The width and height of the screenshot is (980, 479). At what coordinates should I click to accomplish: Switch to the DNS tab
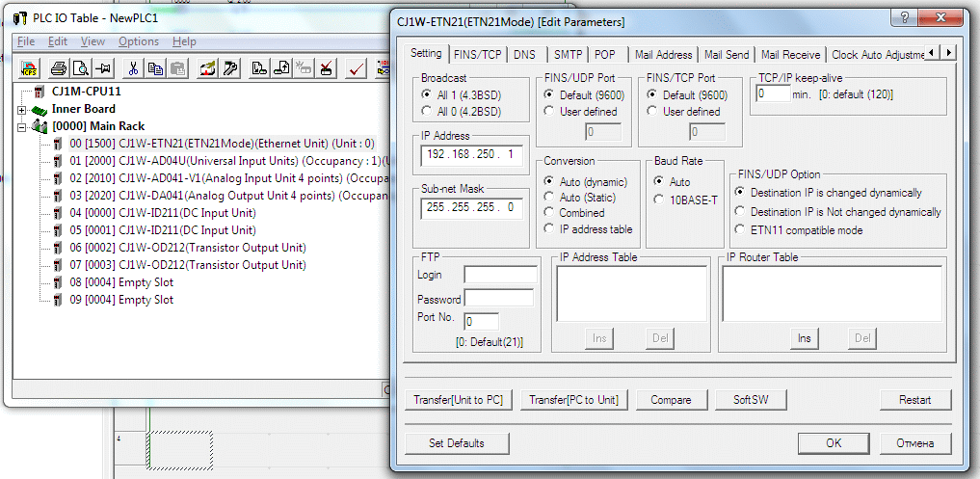(x=524, y=54)
